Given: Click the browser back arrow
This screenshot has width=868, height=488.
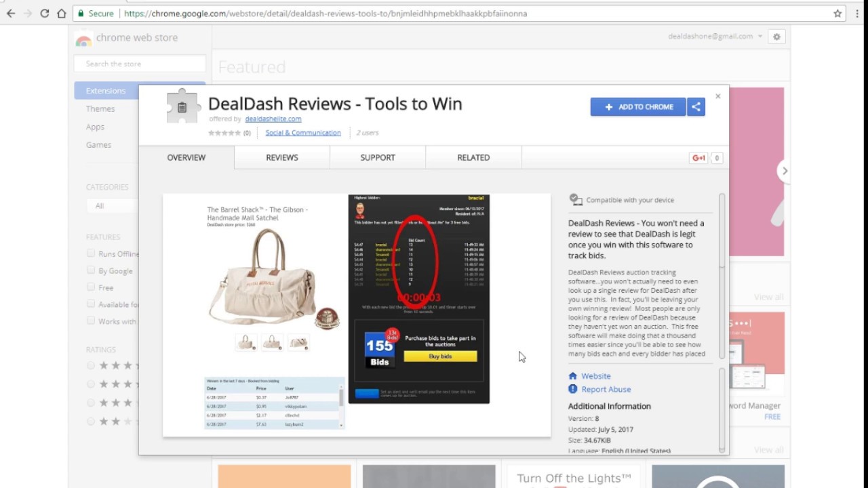Looking at the screenshot, I should click(11, 14).
